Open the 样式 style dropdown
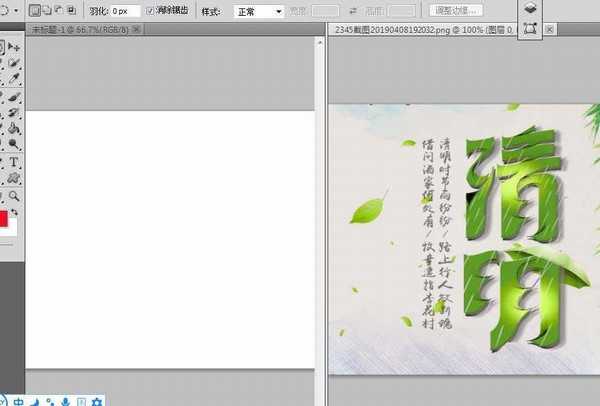600x406 pixels. [258, 11]
